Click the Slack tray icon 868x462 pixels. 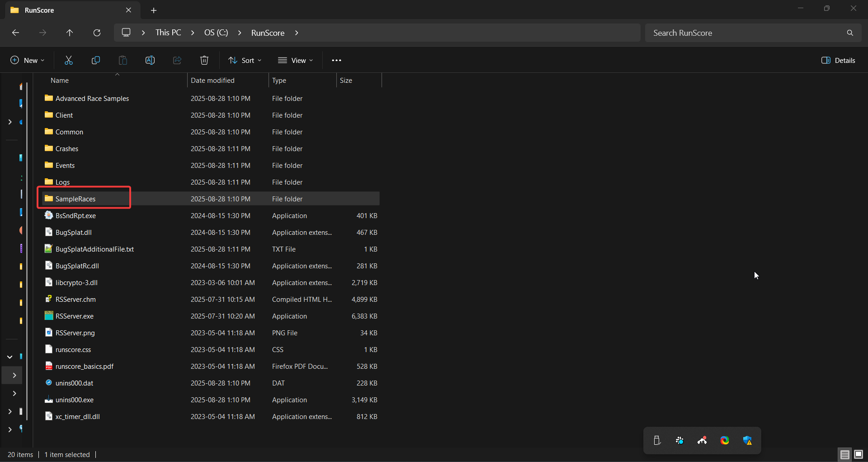679,440
